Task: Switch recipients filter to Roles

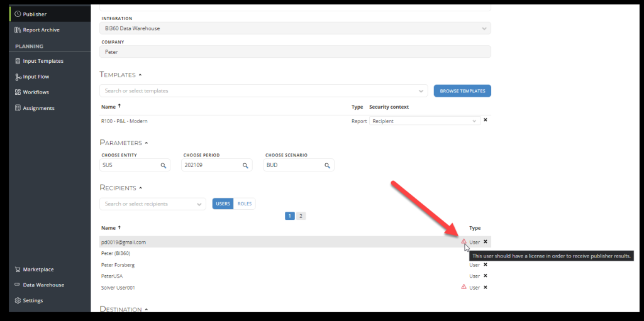Action: (x=244, y=204)
